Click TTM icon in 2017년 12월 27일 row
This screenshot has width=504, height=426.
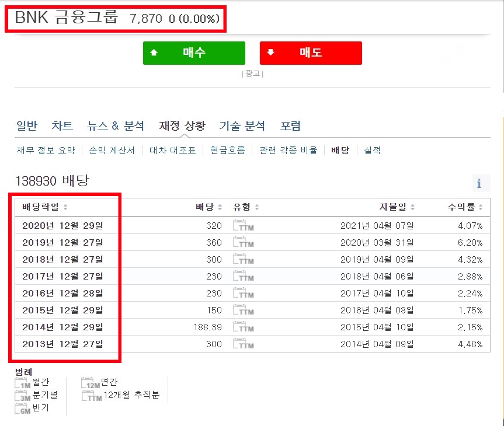(x=244, y=276)
